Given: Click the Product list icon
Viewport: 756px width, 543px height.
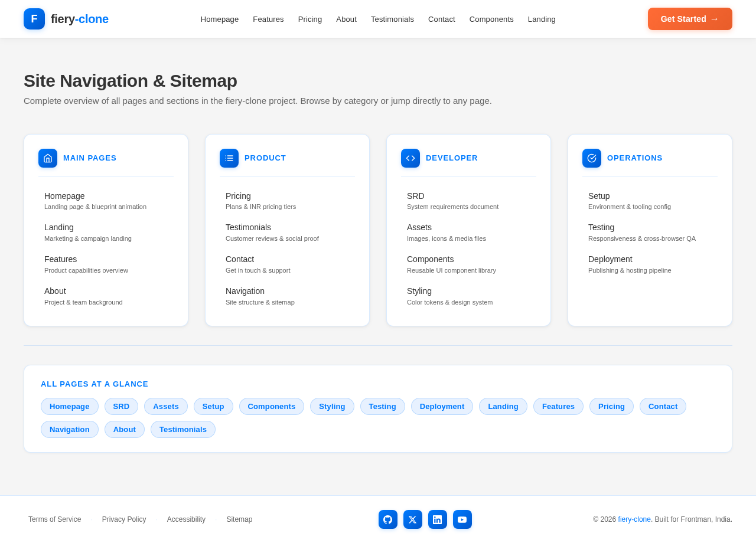Looking at the screenshot, I should (x=229, y=158).
